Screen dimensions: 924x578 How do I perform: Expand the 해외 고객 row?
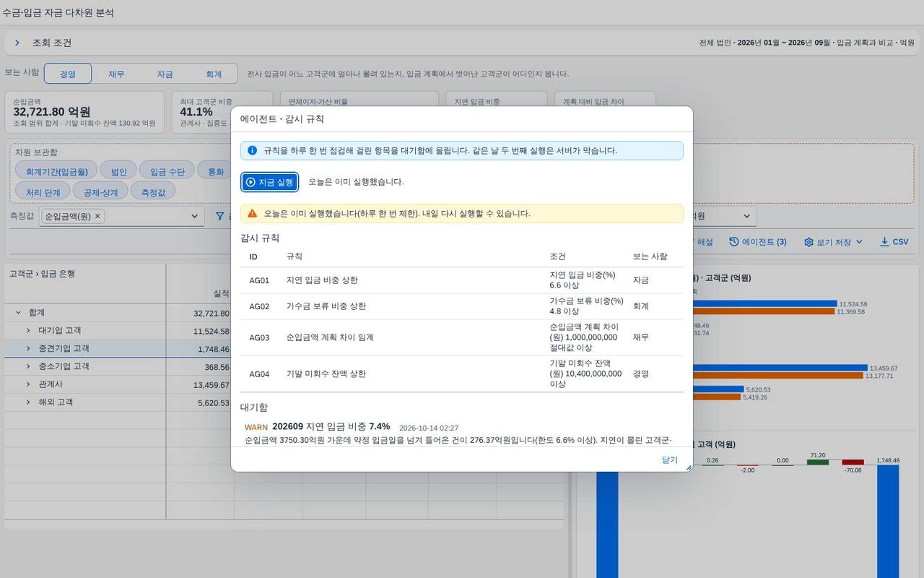28,402
